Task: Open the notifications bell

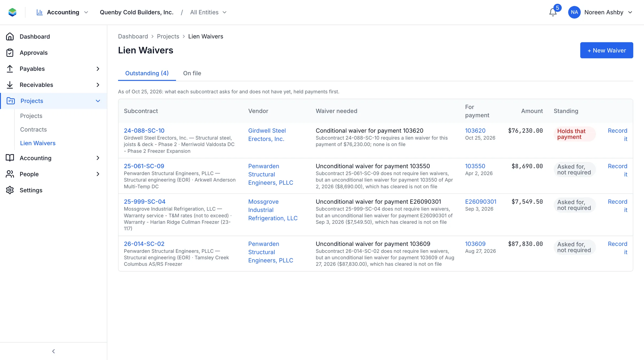Action: tap(553, 12)
